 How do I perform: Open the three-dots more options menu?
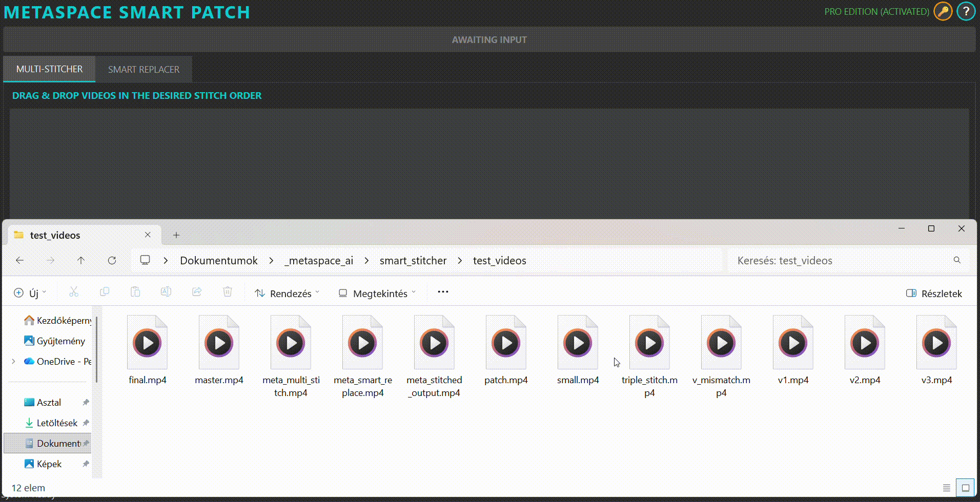(443, 292)
